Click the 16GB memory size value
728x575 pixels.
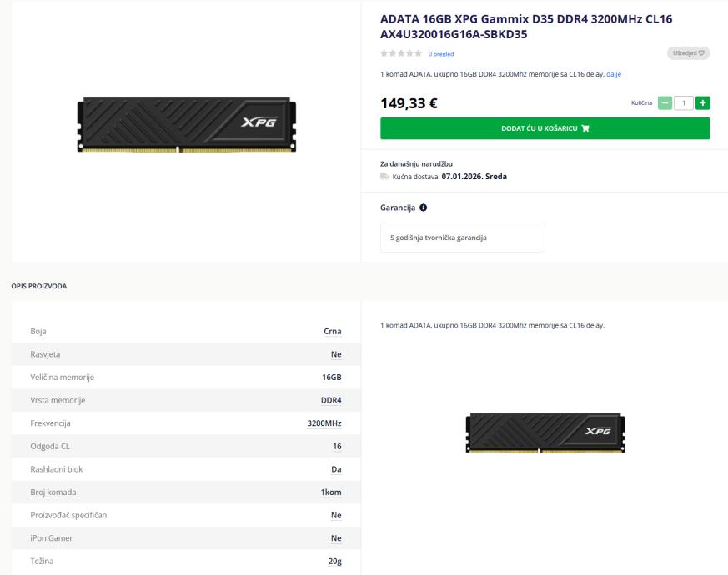(x=331, y=377)
